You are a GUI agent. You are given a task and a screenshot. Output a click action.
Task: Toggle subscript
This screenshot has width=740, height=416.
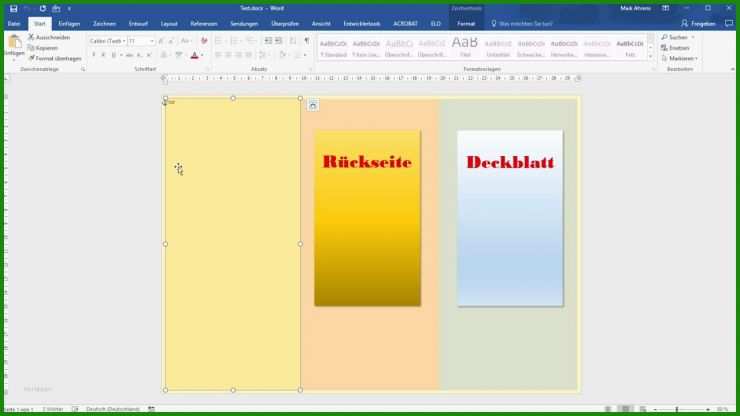(x=139, y=55)
